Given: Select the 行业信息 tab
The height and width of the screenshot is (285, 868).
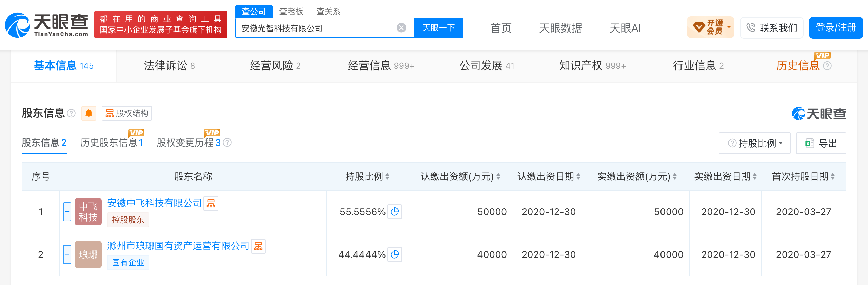Looking at the screenshot, I should coord(698,65).
